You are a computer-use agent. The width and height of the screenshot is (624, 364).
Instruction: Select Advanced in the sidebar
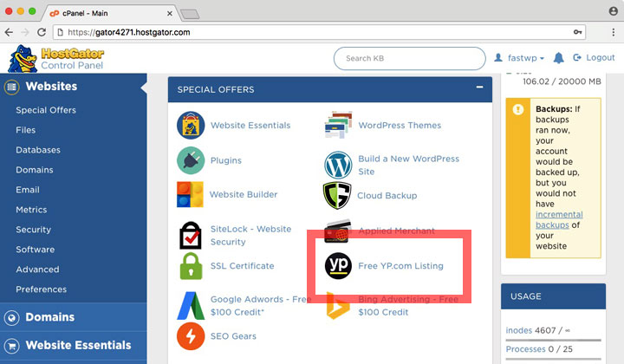[38, 270]
